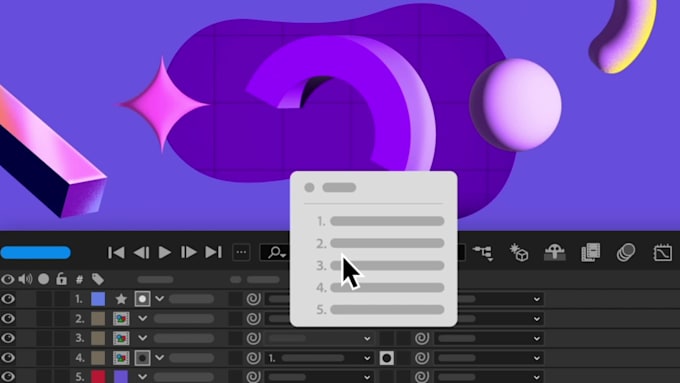Click the red label swatch on layer 5
Viewport: 680px width, 383px height.
[x=98, y=376]
